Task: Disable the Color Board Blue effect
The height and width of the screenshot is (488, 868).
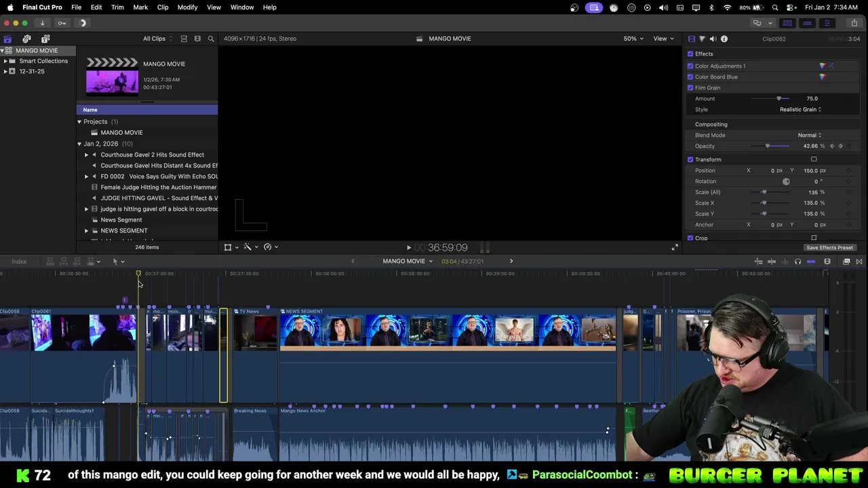Action: click(690, 77)
